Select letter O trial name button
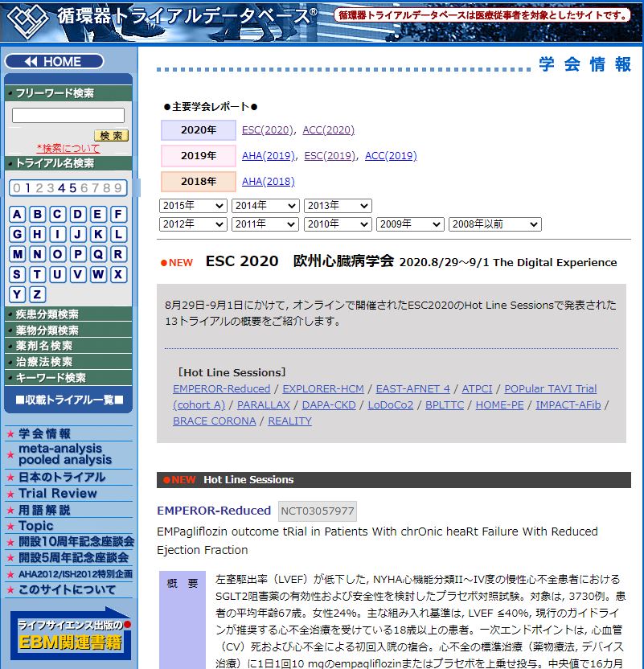644x669 pixels. pos(58,254)
